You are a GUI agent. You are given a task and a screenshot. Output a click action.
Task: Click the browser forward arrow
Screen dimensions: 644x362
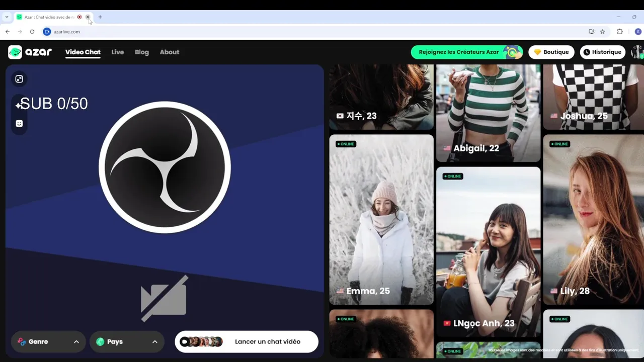[x=20, y=31]
